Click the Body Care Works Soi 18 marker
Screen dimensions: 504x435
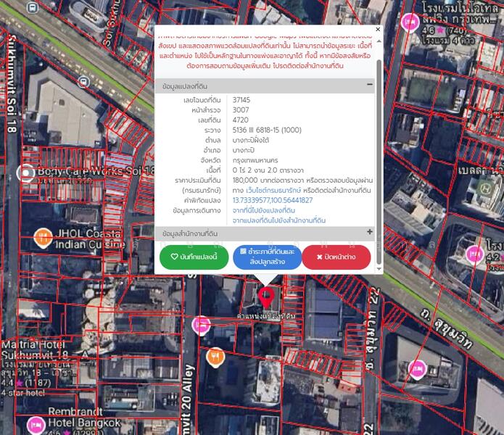pyautogui.click(x=28, y=173)
